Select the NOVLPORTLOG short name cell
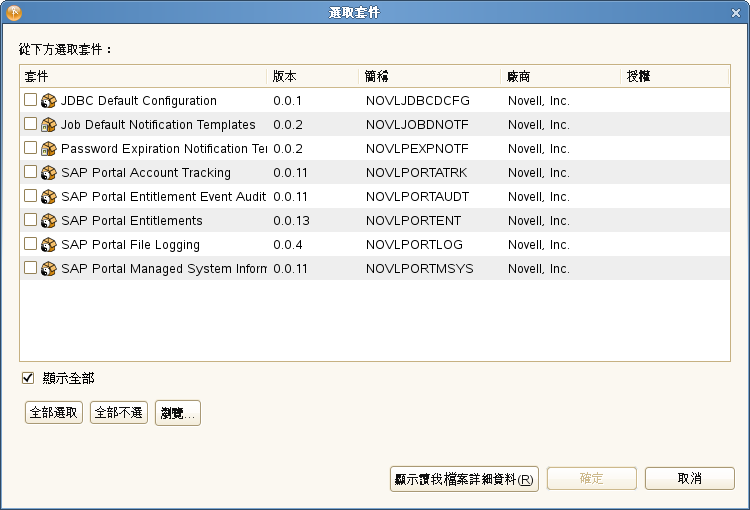The width and height of the screenshot is (750, 510). (x=414, y=244)
